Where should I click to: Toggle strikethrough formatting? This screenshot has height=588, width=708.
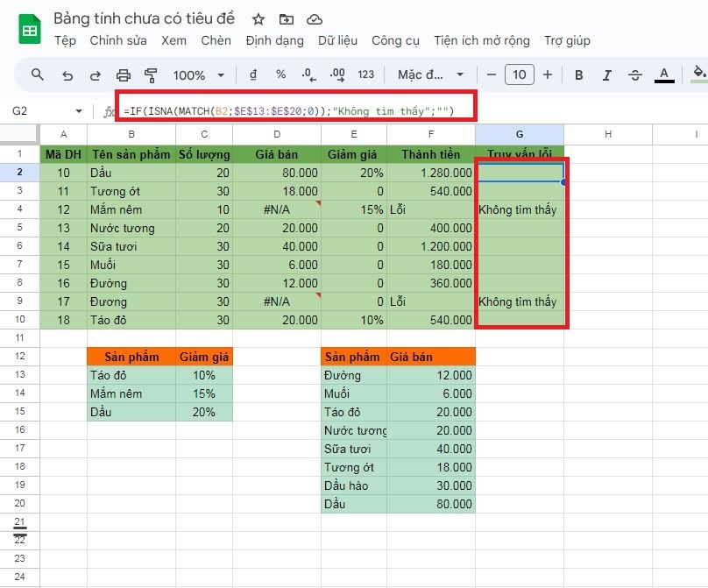pyautogui.click(x=635, y=75)
